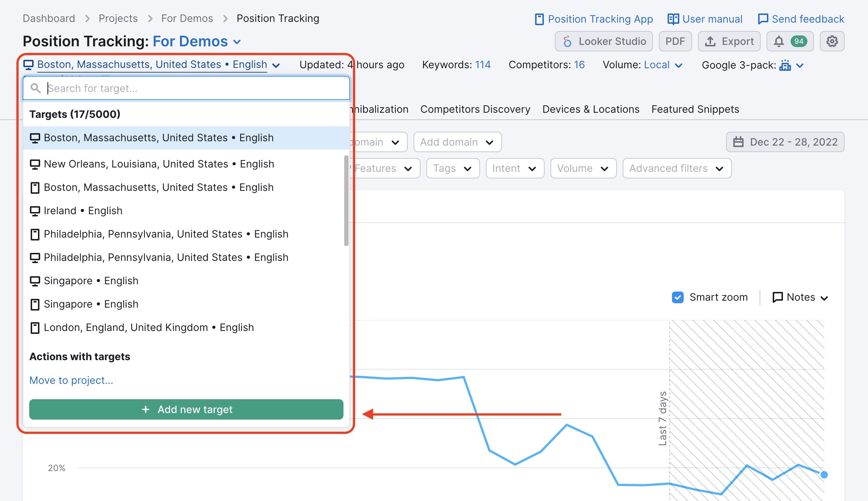Screen dimensions: 868x501
Task: Click the 114 keywords count
Action: [x=483, y=65]
